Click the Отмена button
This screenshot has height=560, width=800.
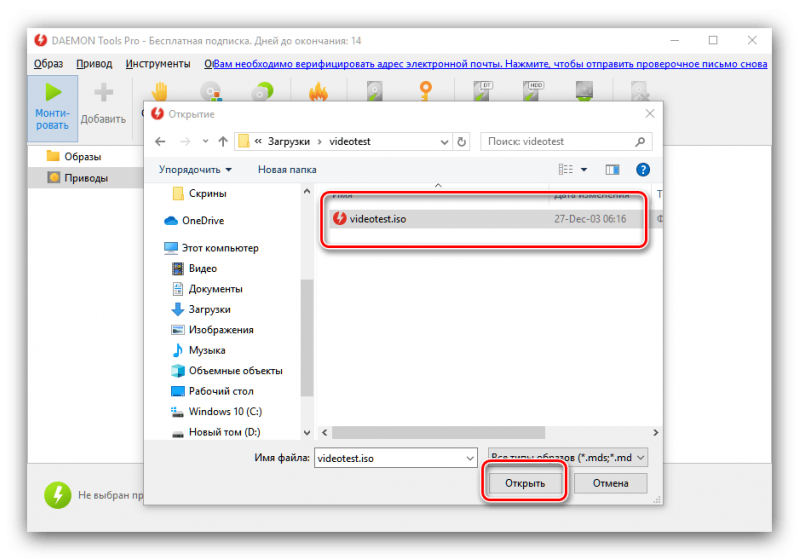click(x=611, y=483)
